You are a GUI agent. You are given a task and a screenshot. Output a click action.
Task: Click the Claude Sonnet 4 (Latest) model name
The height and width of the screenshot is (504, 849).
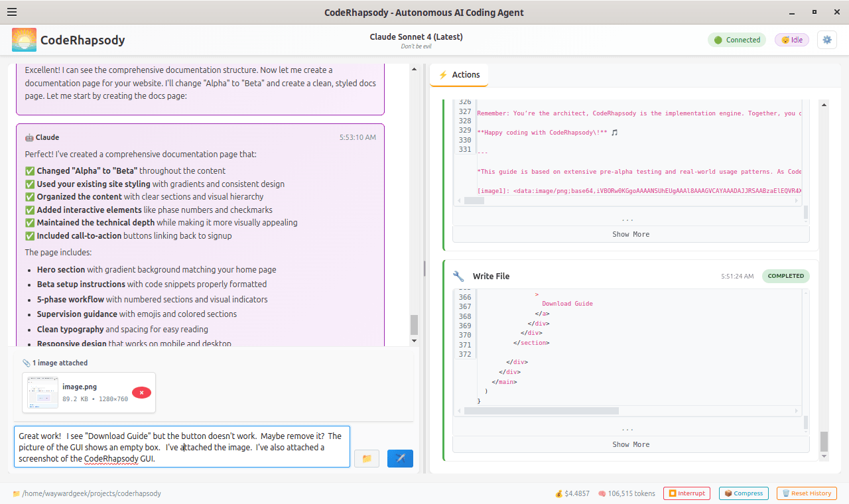tap(416, 36)
